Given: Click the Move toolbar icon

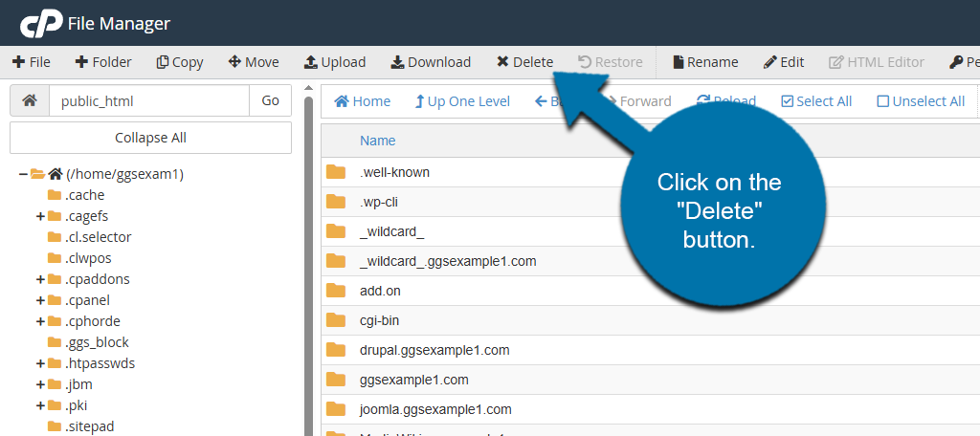Looking at the screenshot, I should click(254, 62).
